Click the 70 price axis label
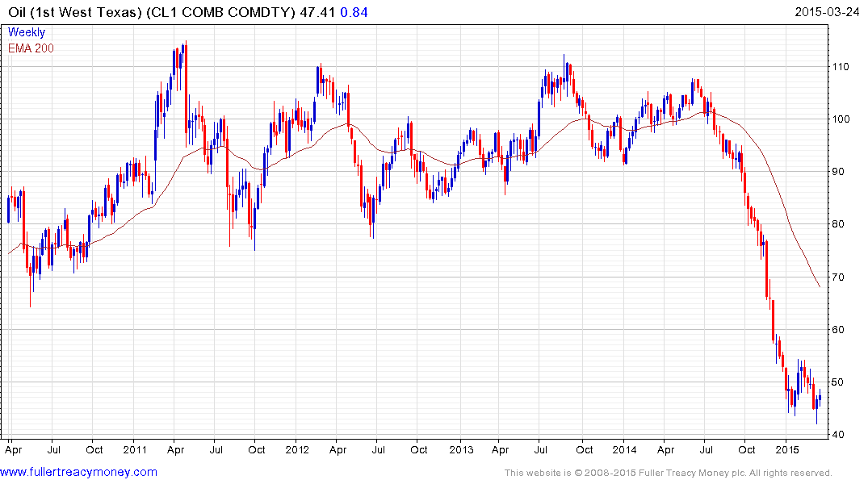 click(x=837, y=277)
